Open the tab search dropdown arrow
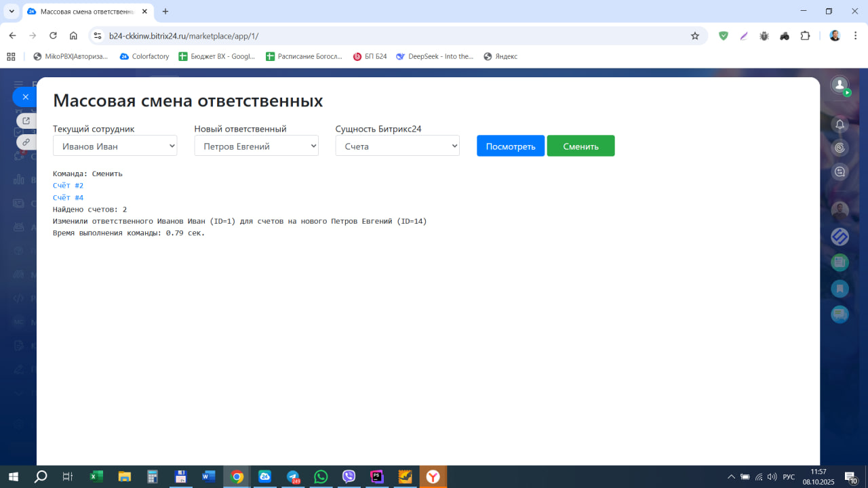The width and height of the screenshot is (868, 488). (x=12, y=12)
